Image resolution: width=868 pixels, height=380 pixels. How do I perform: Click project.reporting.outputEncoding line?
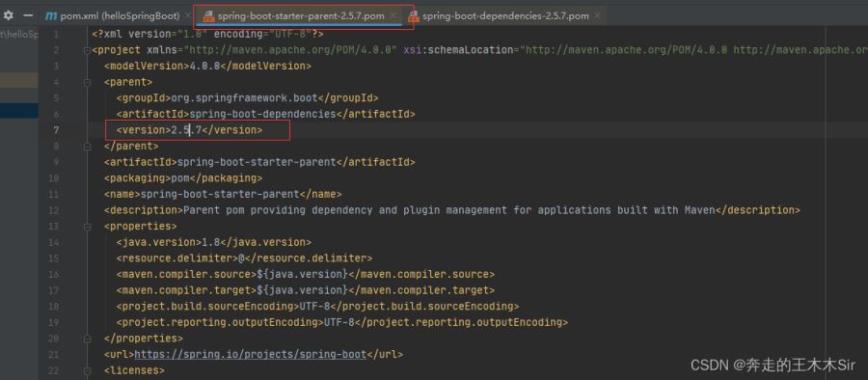tap(342, 322)
